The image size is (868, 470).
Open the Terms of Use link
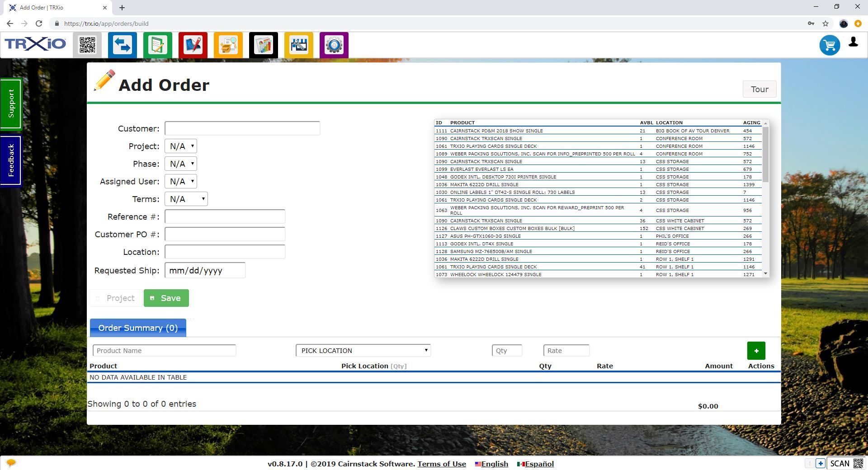442,464
